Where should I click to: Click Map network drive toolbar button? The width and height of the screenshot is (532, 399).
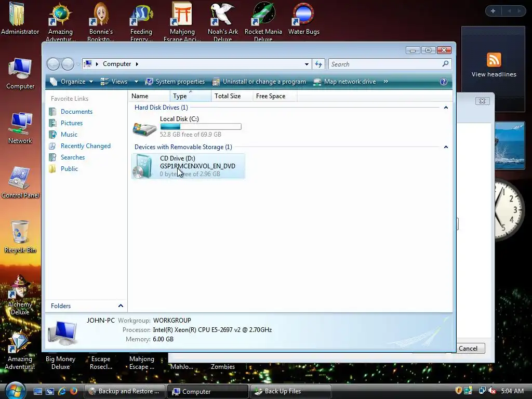[345, 82]
